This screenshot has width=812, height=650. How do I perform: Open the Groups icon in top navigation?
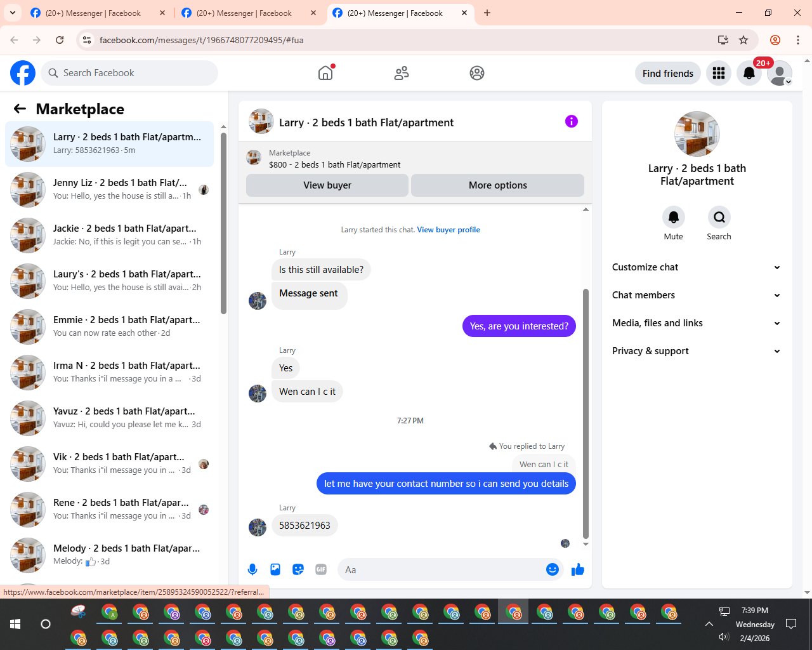click(x=477, y=73)
